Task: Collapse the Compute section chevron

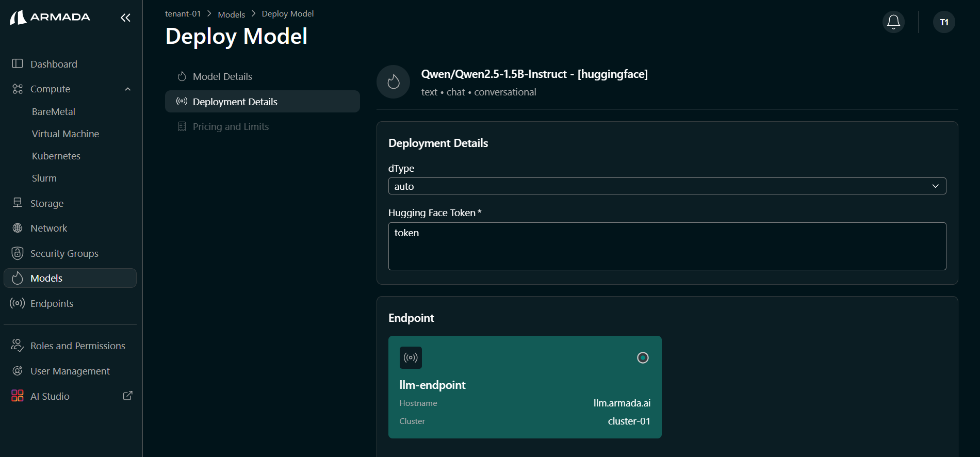Action: click(x=127, y=89)
